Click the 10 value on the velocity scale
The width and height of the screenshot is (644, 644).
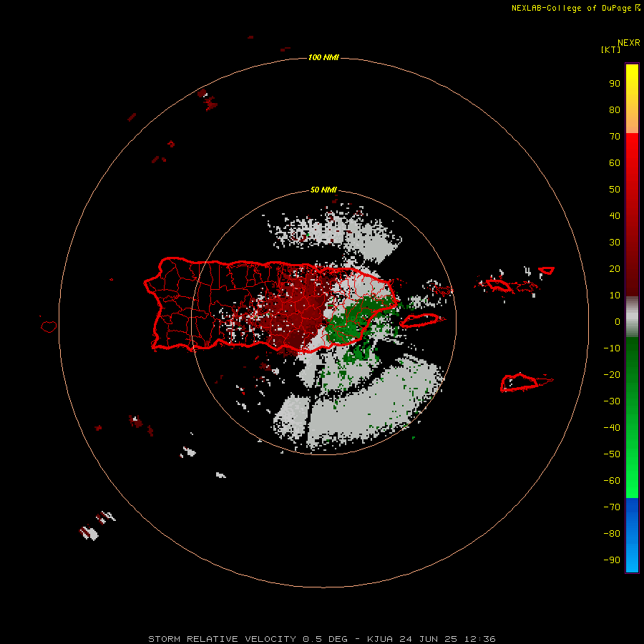point(615,296)
